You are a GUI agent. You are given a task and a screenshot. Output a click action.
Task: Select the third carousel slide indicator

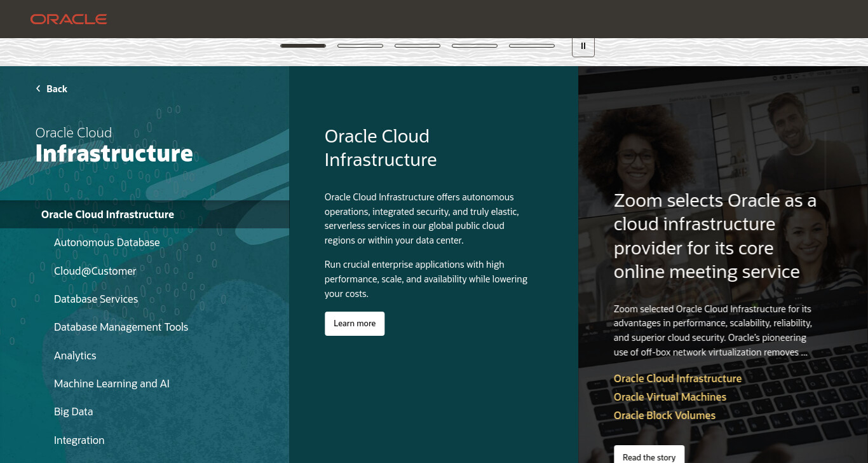[417, 46]
